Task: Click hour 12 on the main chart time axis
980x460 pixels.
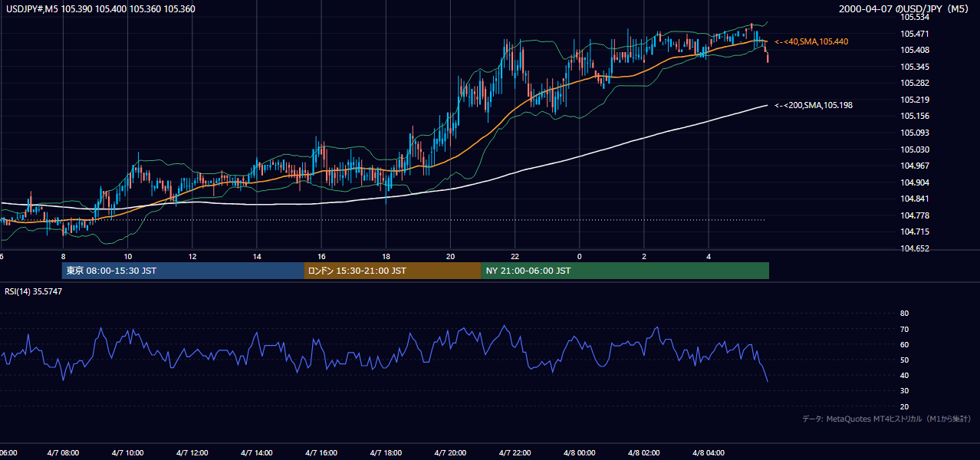Action: click(192, 256)
